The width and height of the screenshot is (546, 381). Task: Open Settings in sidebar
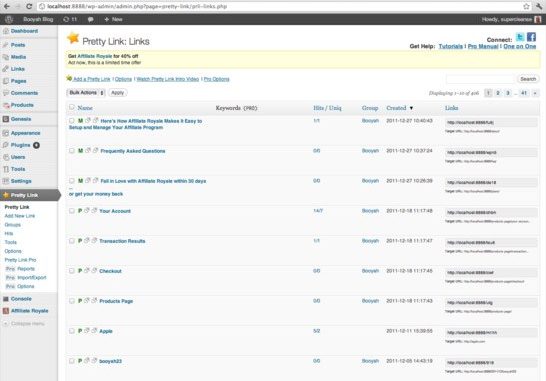click(x=21, y=181)
